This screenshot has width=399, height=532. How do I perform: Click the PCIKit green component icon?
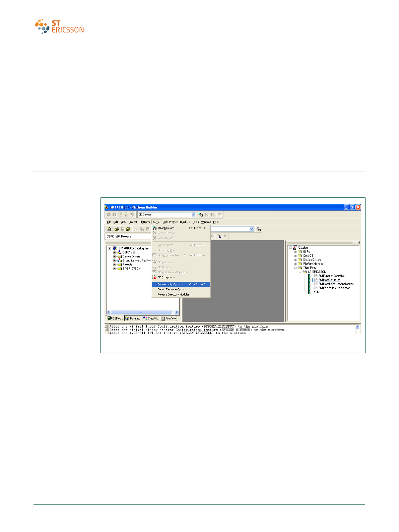click(x=309, y=292)
